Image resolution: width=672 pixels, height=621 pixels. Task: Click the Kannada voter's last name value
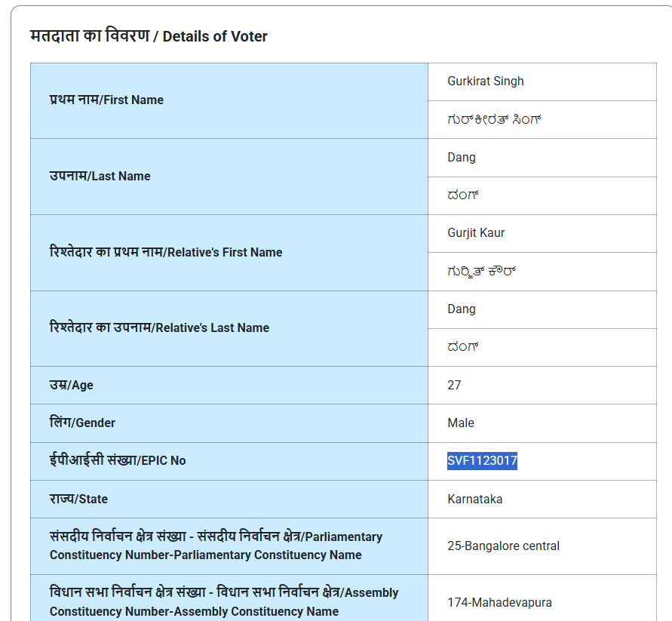coord(463,195)
